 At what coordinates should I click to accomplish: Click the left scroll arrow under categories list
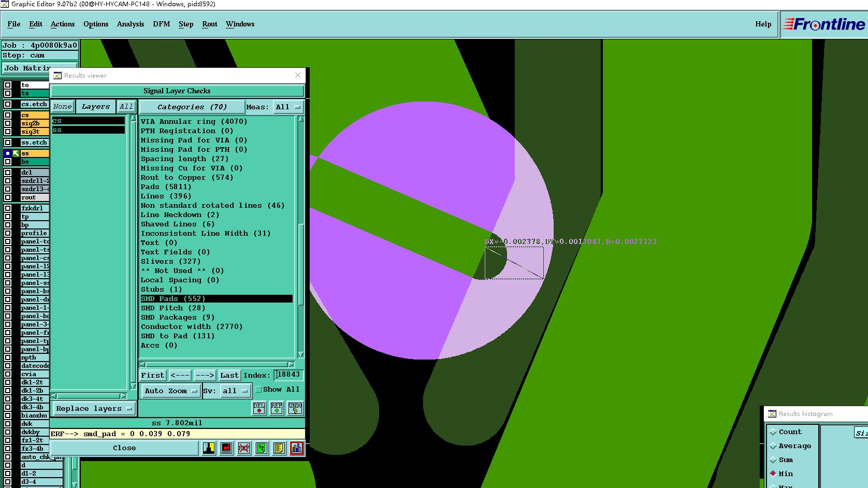click(143, 365)
